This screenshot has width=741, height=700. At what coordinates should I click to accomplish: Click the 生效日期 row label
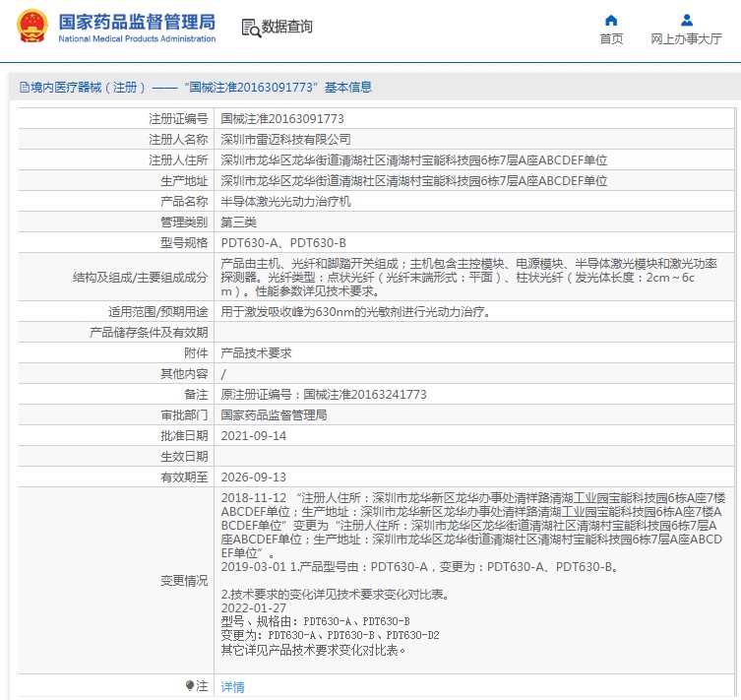(184, 457)
